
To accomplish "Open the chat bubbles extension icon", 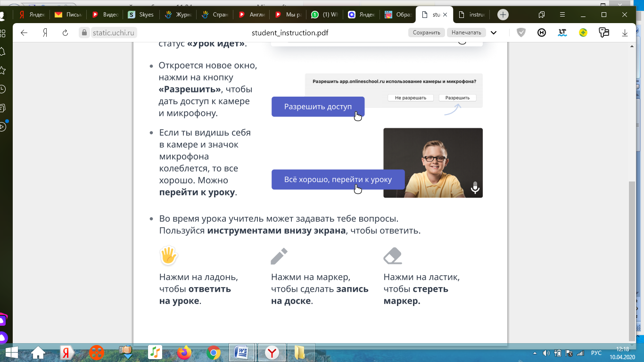I will [604, 33].
